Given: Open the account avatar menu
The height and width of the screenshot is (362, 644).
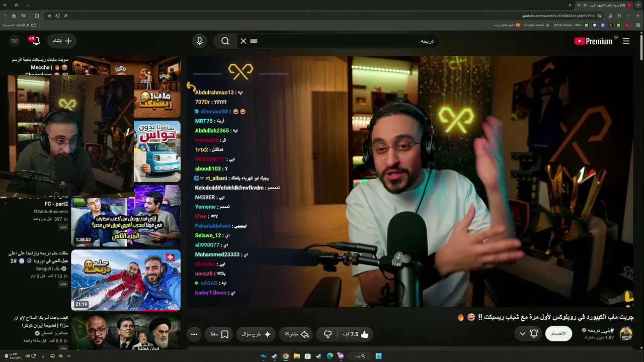Looking at the screenshot, I should tap(15, 41).
